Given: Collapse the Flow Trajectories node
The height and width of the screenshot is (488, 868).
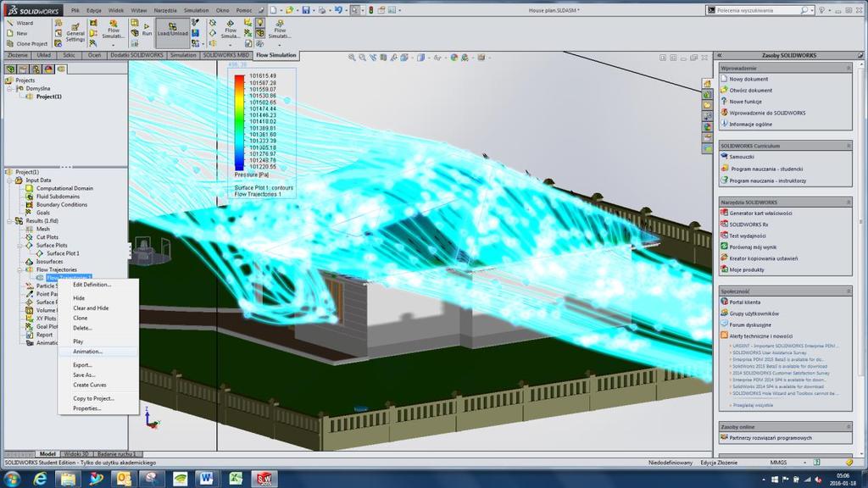Looking at the screenshot, I should tap(20, 269).
